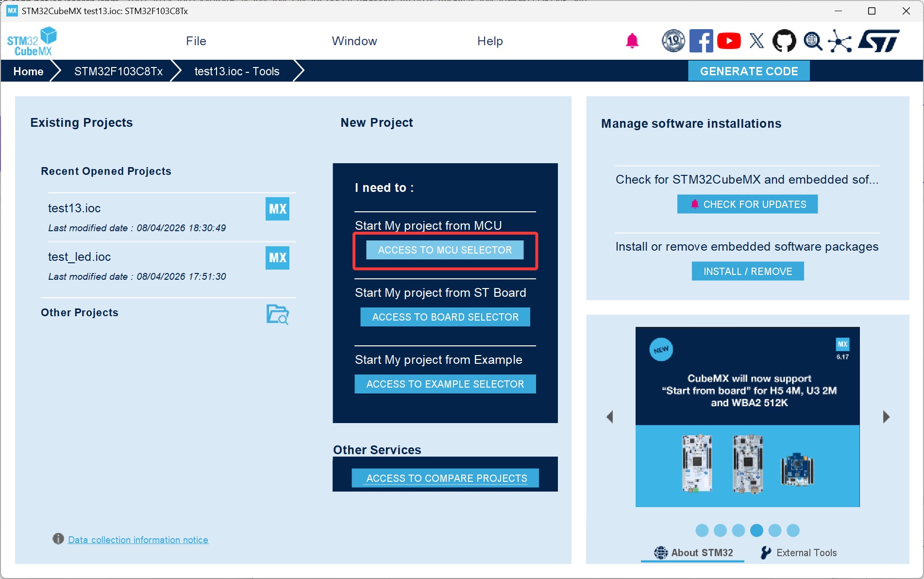This screenshot has width=924, height=579.
Task: Click the blue round board image in banner
Action: [797, 469]
